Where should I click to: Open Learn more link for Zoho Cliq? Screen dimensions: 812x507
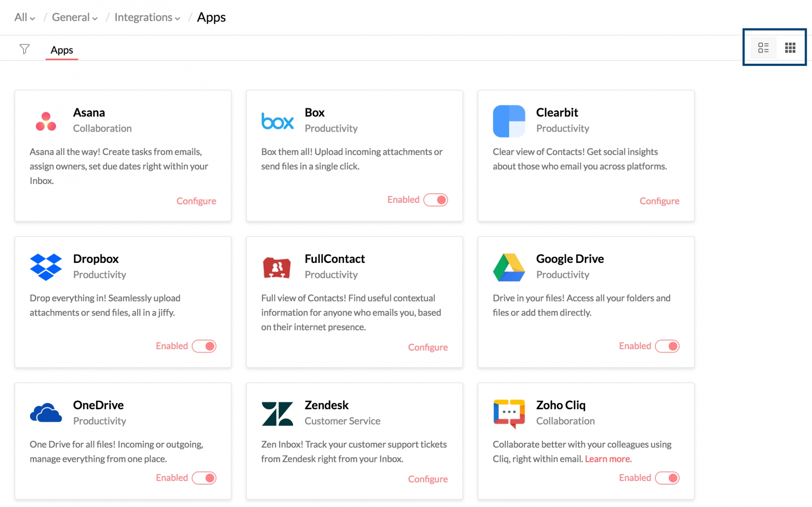click(608, 459)
